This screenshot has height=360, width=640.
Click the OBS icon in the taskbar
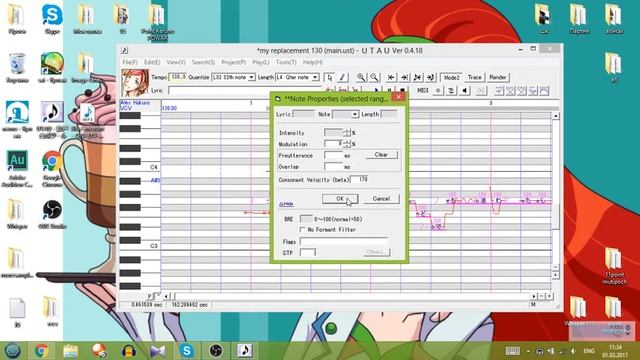coord(216,350)
